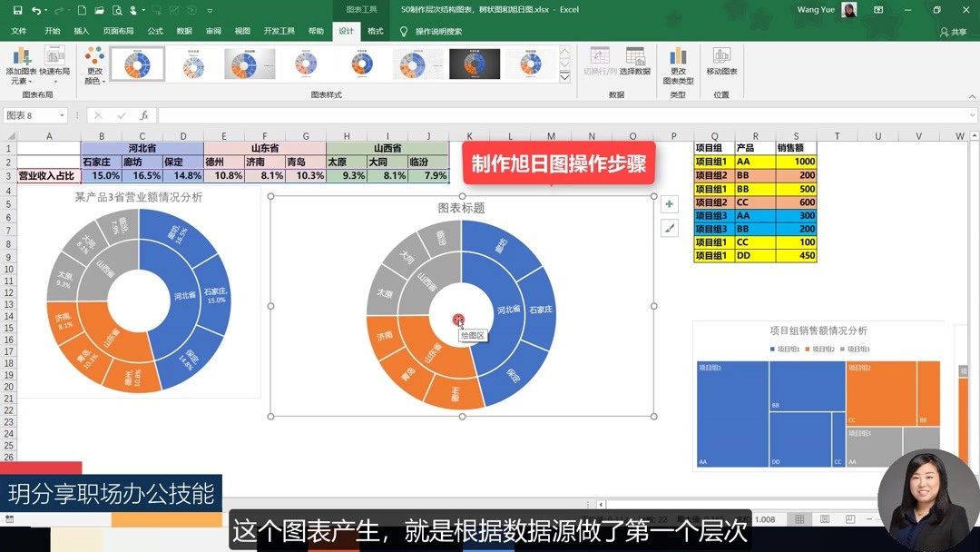Open the 开发工具 (Developer) tab
980x552 pixels.
[x=279, y=30]
